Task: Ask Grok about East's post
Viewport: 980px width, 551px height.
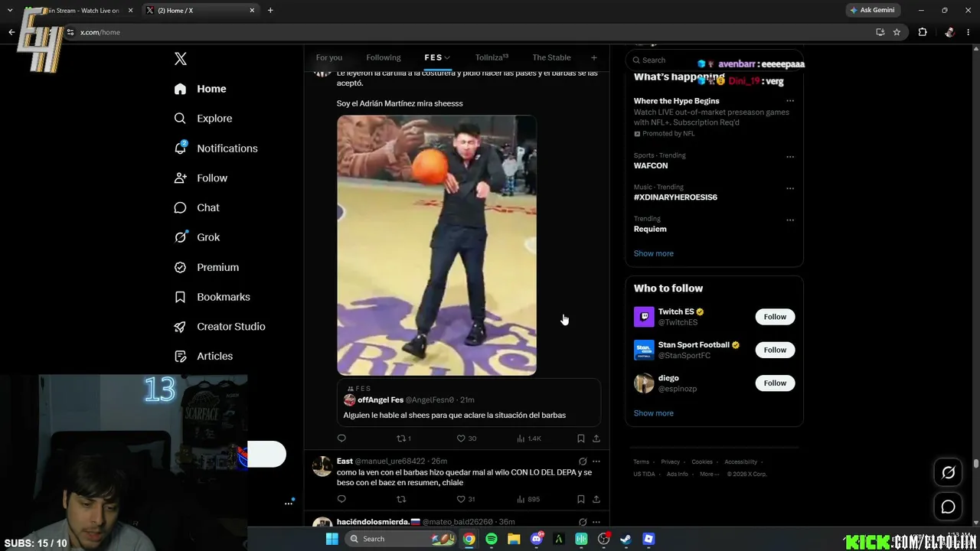Action: 583,461
